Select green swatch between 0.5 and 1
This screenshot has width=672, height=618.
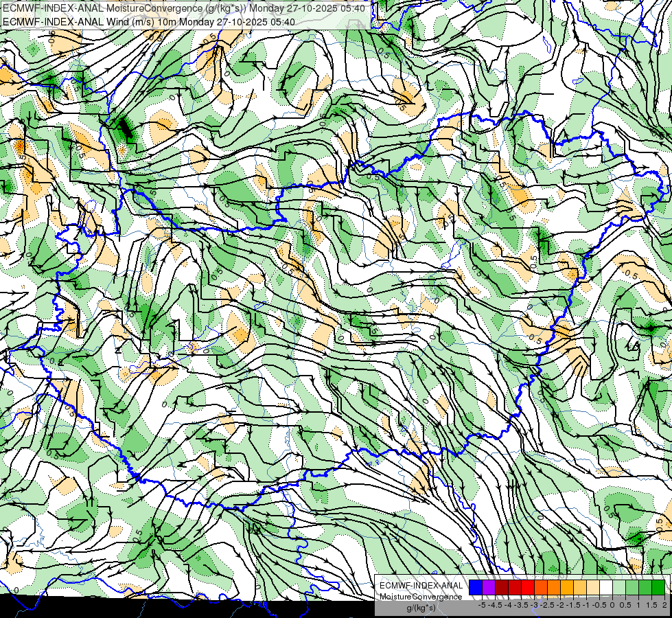click(632, 587)
